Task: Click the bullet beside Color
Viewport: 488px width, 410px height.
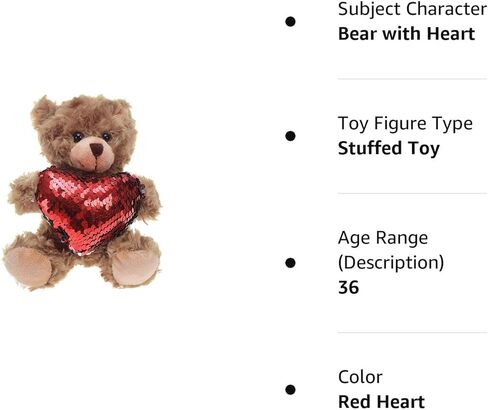Action: pos(290,390)
